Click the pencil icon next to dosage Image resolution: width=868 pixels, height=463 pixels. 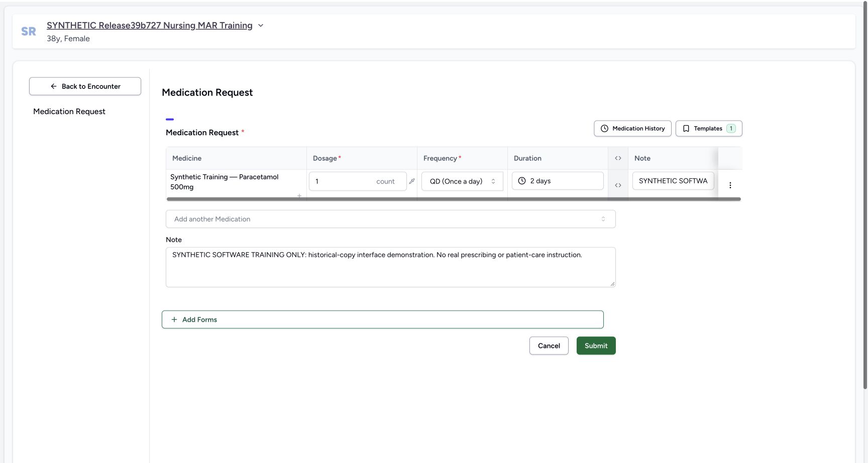[x=412, y=181]
